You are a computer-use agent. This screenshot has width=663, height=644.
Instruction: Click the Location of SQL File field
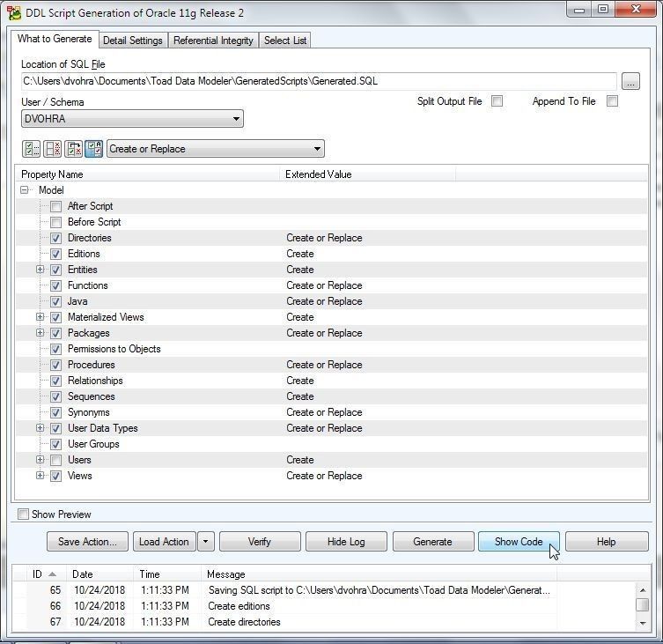tap(319, 81)
